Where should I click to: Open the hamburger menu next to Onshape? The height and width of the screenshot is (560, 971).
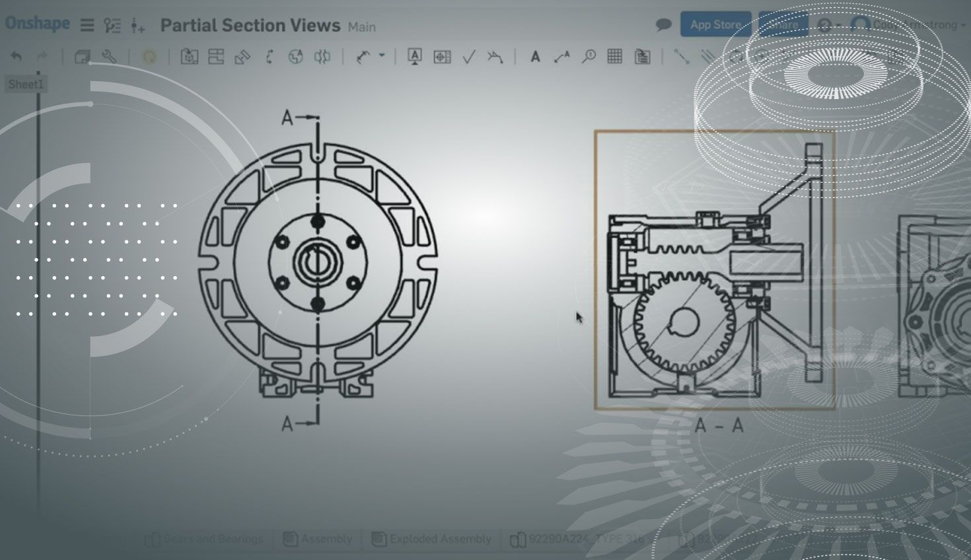87,25
